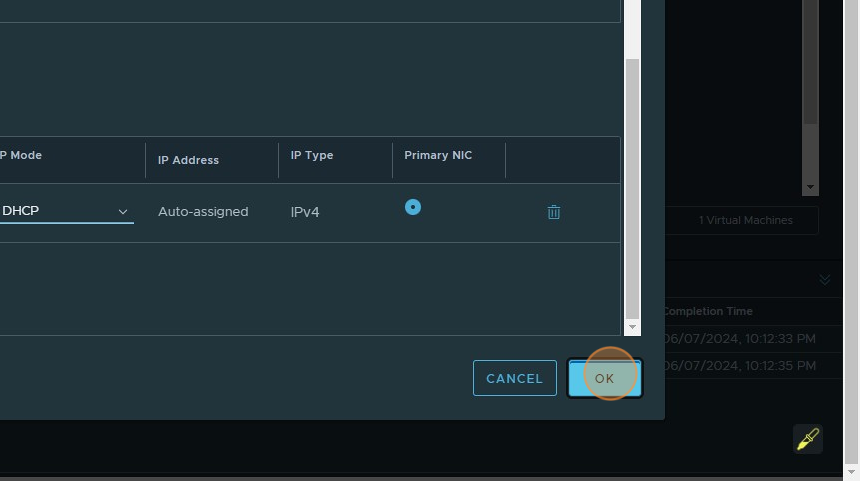
Task: Delete the NIC with the trash icon
Action: tap(554, 212)
